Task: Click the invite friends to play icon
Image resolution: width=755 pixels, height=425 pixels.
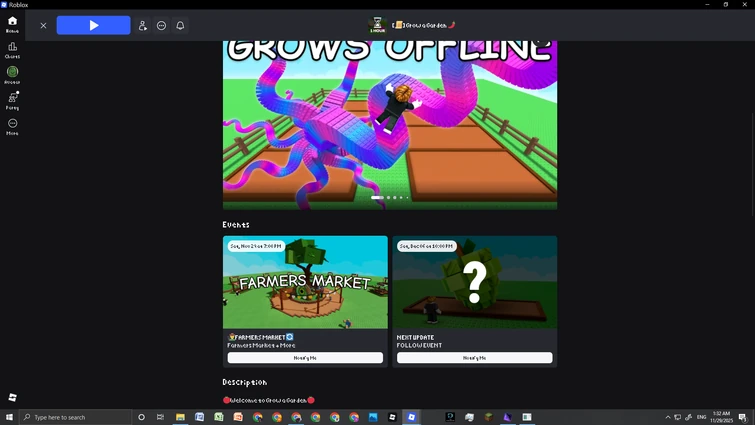Action: [143, 26]
